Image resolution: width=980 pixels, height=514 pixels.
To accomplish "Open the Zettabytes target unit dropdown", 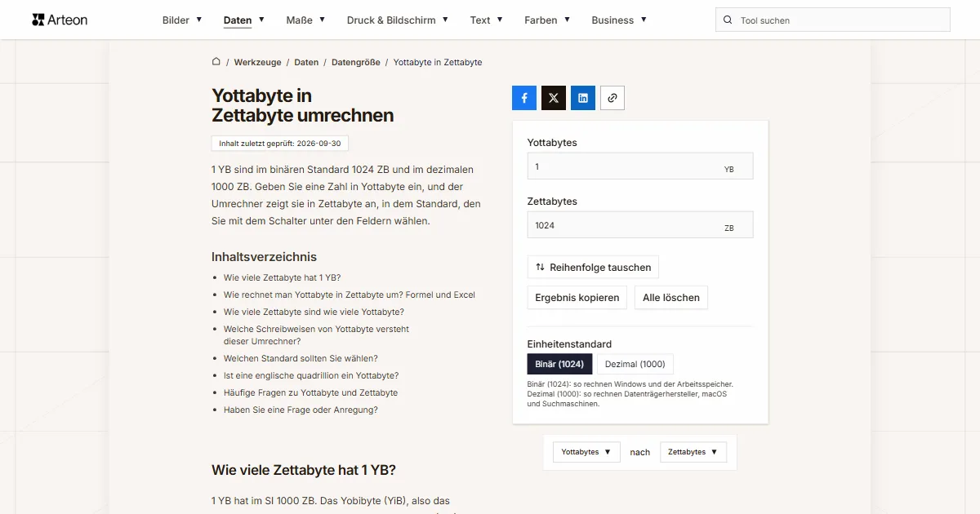I will pyautogui.click(x=693, y=452).
